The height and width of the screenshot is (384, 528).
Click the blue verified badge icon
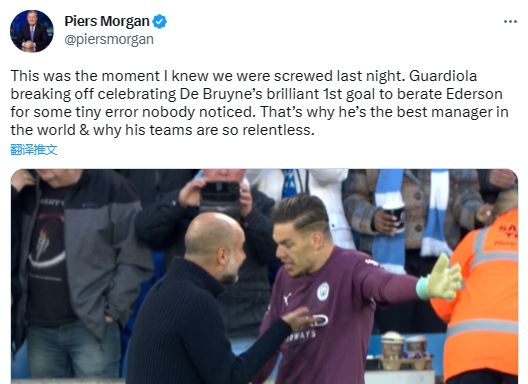pos(160,22)
